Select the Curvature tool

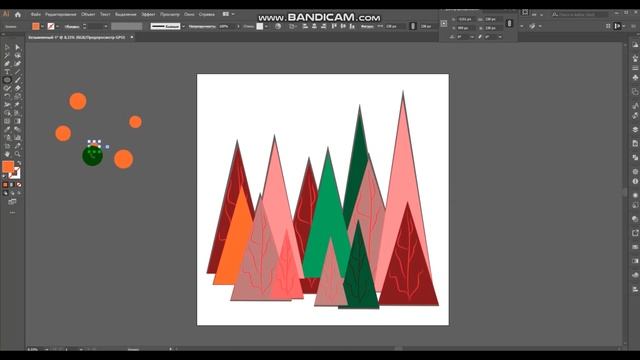(x=18, y=64)
